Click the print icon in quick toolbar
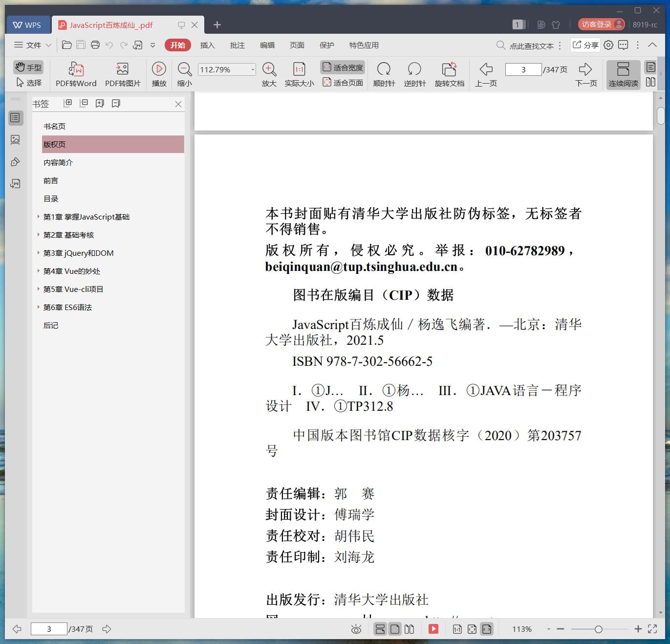The image size is (670, 644). [x=95, y=45]
